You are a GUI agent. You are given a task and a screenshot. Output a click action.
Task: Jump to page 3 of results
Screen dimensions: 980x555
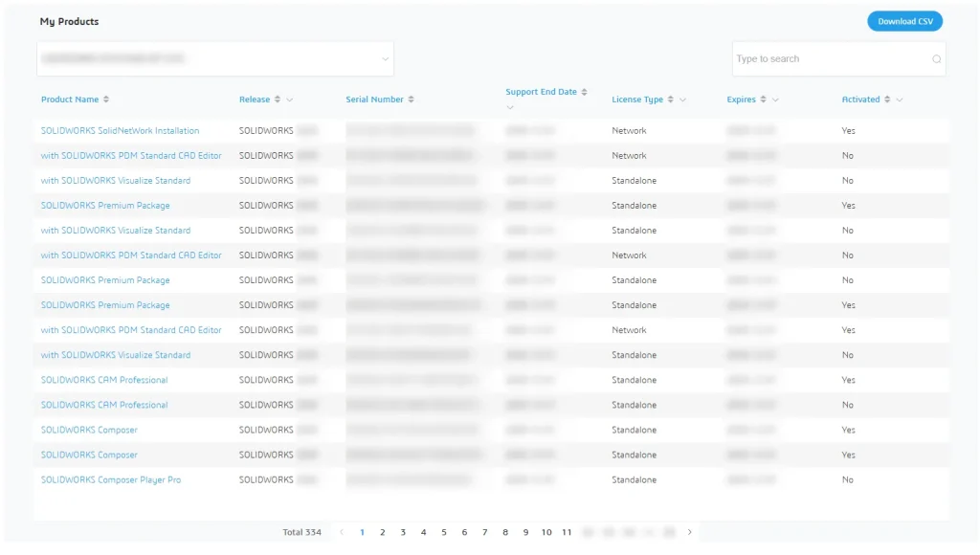[403, 532]
